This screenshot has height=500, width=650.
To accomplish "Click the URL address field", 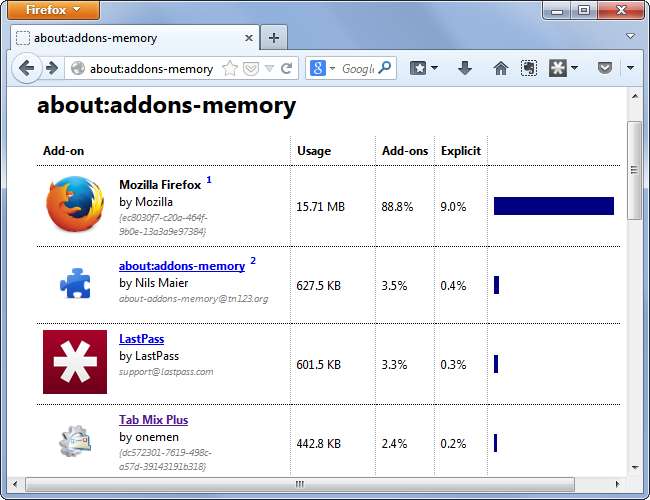I will [150, 69].
